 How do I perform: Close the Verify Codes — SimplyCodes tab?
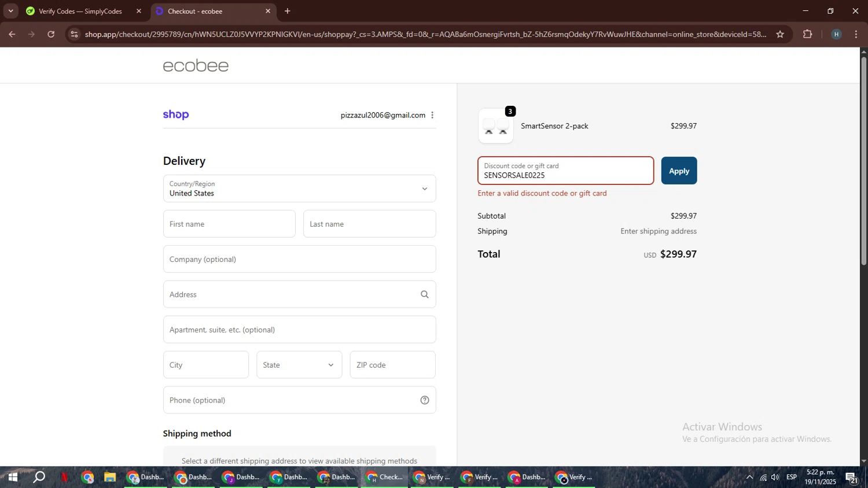click(139, 11)
